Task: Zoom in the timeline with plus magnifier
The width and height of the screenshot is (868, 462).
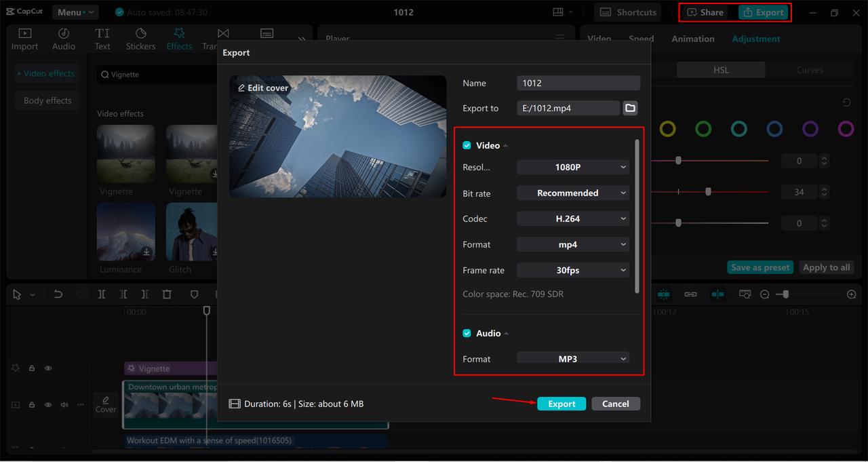Action: click(852, 294)
